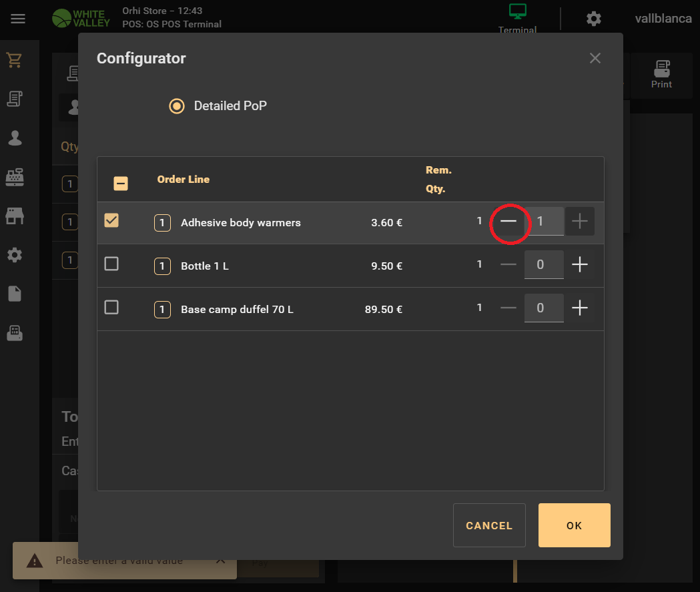Click the Configurator dialog title

tap(141, 58)
